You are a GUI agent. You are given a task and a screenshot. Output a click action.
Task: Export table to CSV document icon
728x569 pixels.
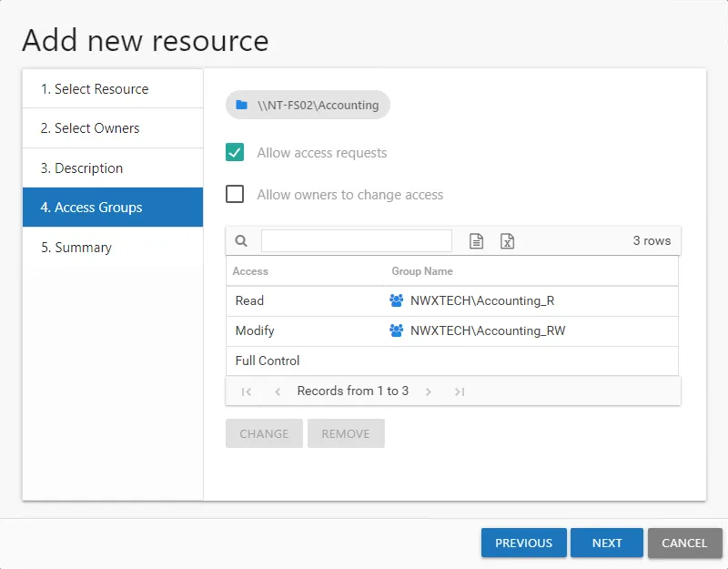click(x=476, y=241)
